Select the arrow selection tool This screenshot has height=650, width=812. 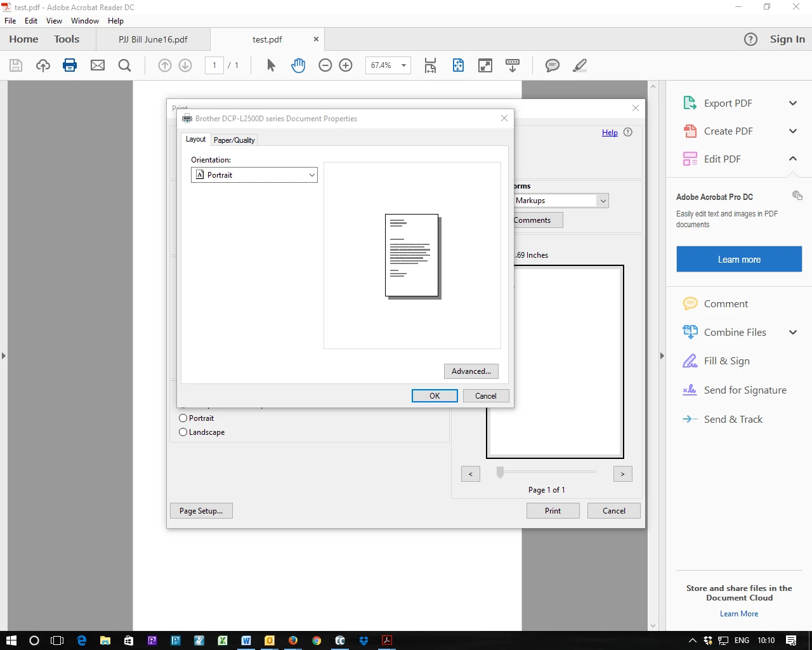[x=271, y=65]
